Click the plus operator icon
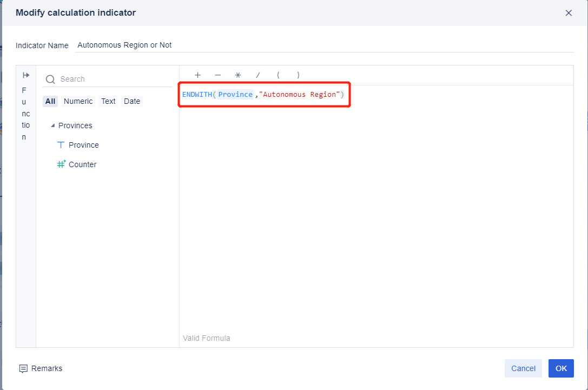 [197, 75]
